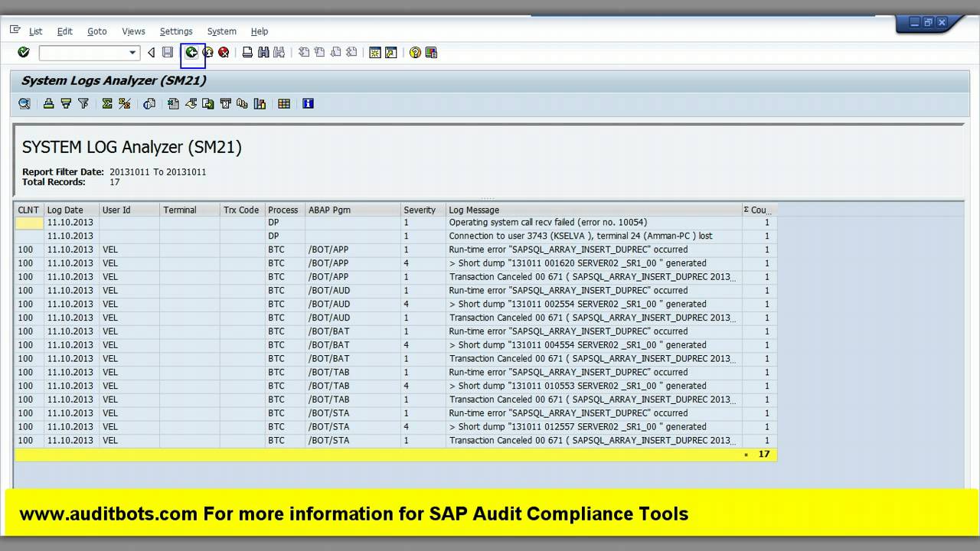
Task: Open the command field dropdown arrow
Action: click(x=132, y=52)
